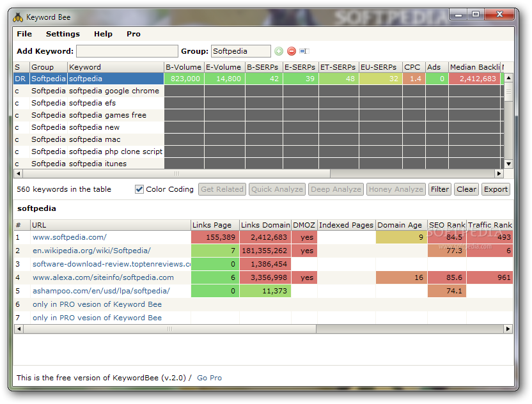Click the 2,412,683 Median Backlinks cell
Screen dimensions: 532x404
pos(474,79)
